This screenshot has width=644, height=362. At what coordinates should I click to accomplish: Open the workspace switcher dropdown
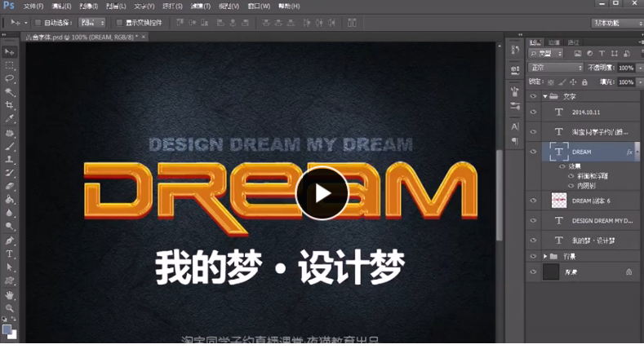pyautogui.click(x=617, y=23)
